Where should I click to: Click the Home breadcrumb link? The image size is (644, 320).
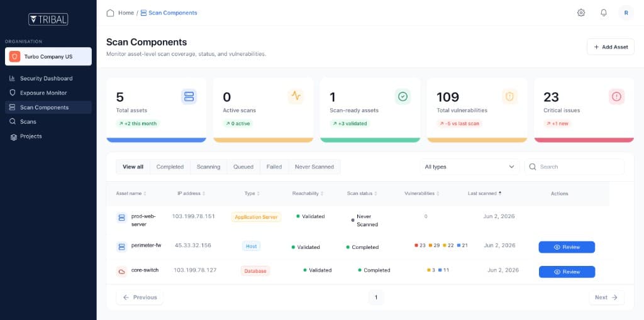pos(126,13)
